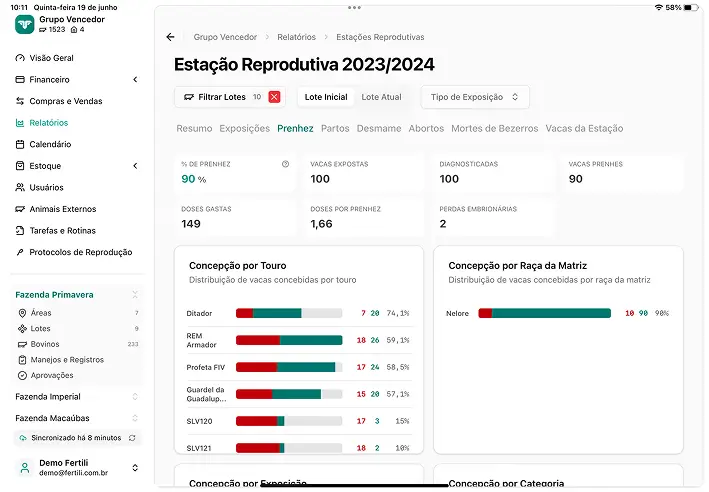Expand the Financeiro submenu chevron
Screen dimensions: 709x492
[135, 80]
